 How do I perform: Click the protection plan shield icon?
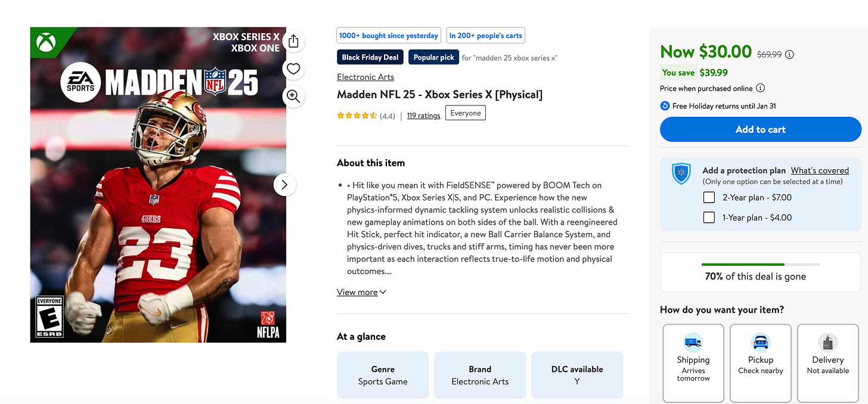tap(681, 174)
